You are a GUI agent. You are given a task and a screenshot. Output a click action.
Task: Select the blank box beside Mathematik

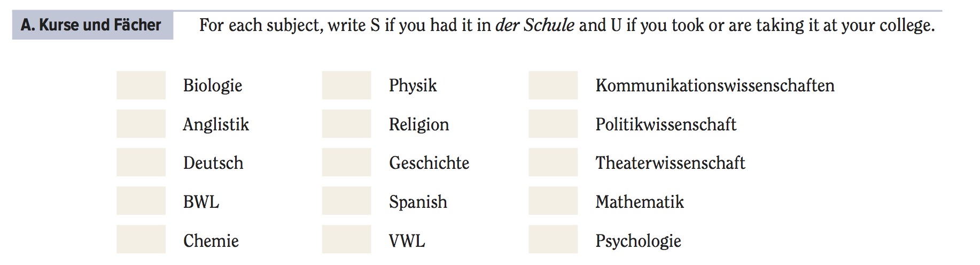click(x=553, y=201)
